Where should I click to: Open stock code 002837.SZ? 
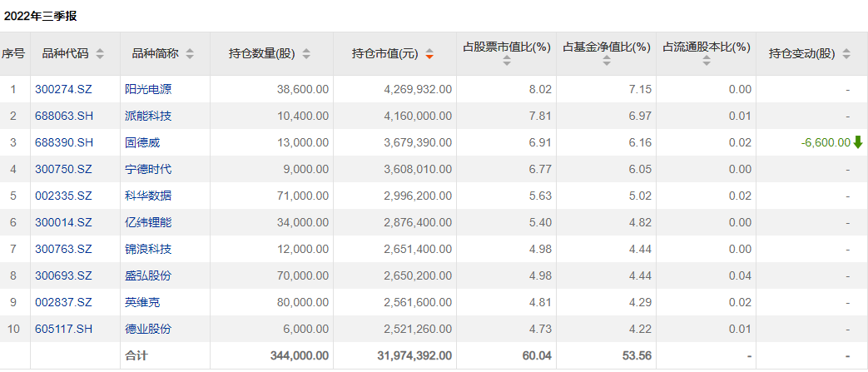[63, 302]
